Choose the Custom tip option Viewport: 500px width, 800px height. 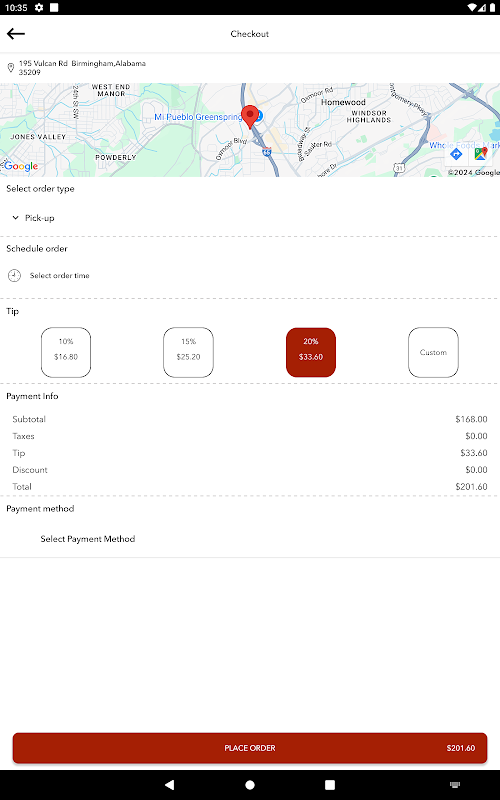click(433, 353)
